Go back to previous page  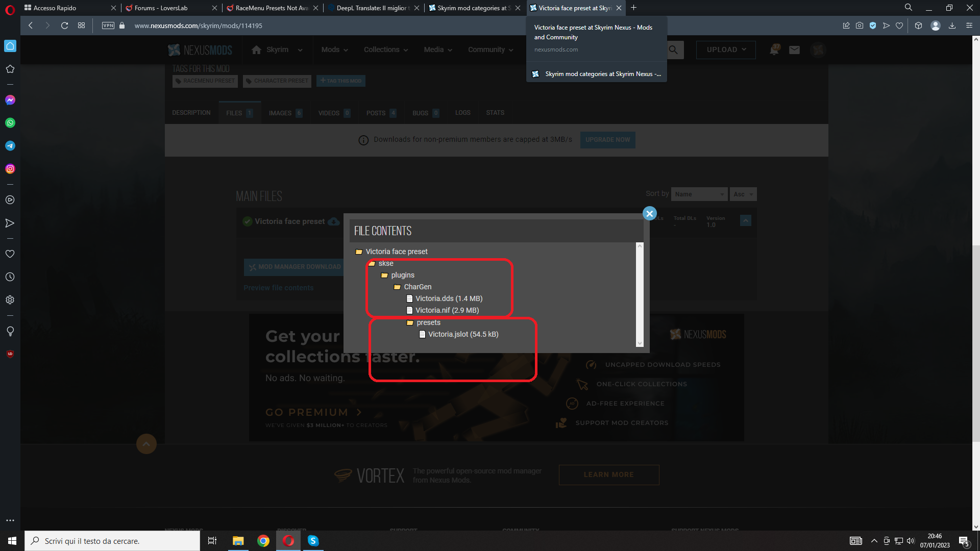31,26
